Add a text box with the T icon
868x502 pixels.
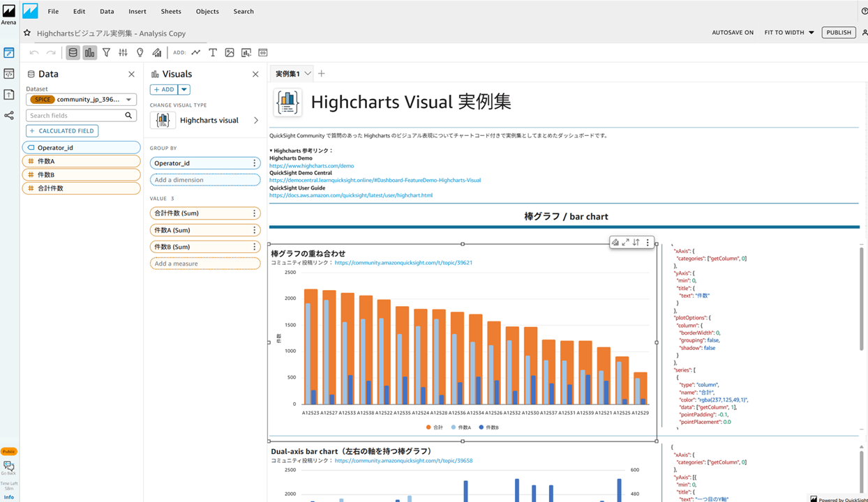pyautogui.click(x=213, y=52)
